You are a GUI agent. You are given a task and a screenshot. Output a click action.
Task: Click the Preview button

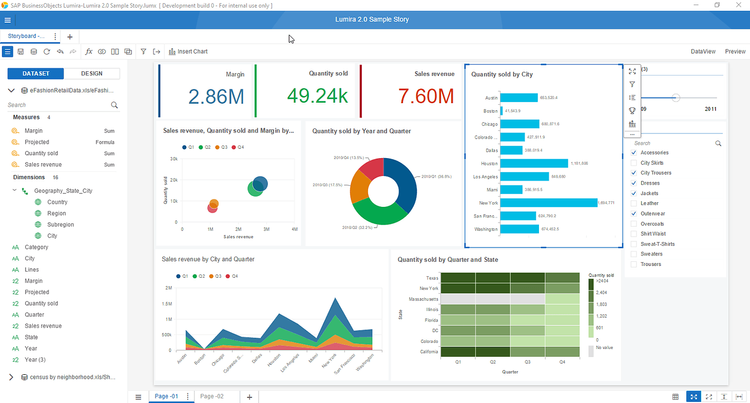[735, 52]
